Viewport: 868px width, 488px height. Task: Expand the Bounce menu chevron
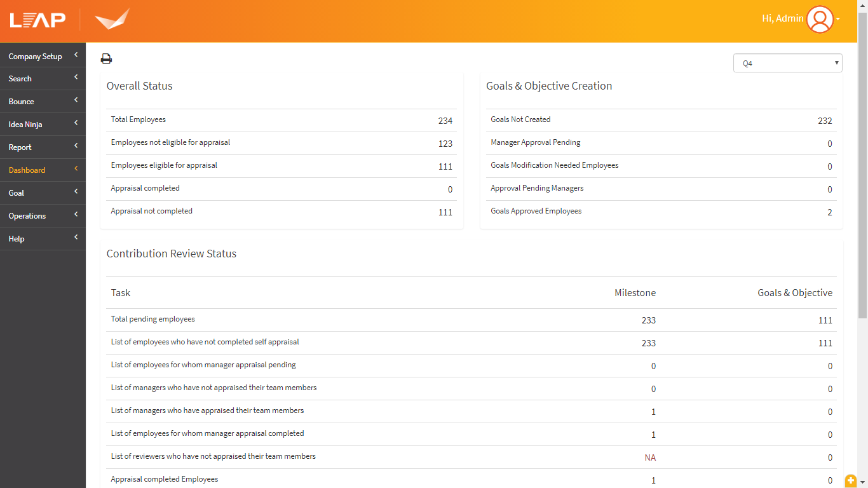(x=76, y=100)
